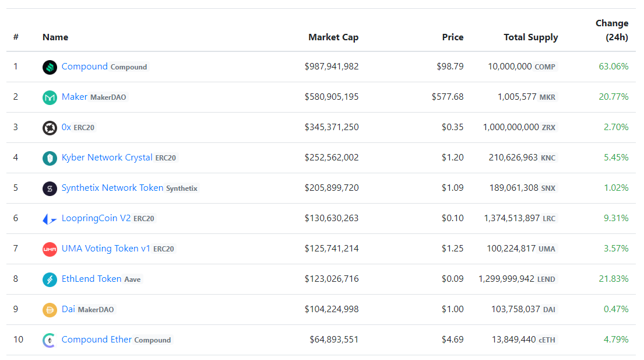Open the Dai token link
644x360 pixels.
point(68,309)
